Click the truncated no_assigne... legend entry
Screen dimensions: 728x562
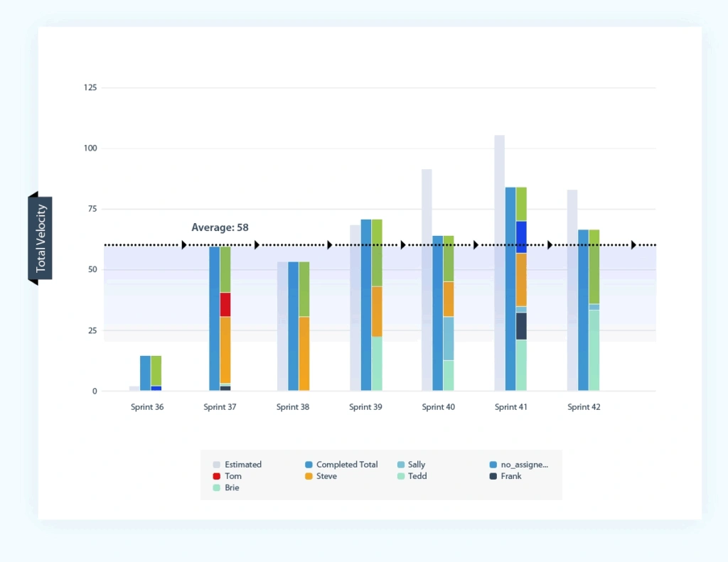(x=524, y=465)
